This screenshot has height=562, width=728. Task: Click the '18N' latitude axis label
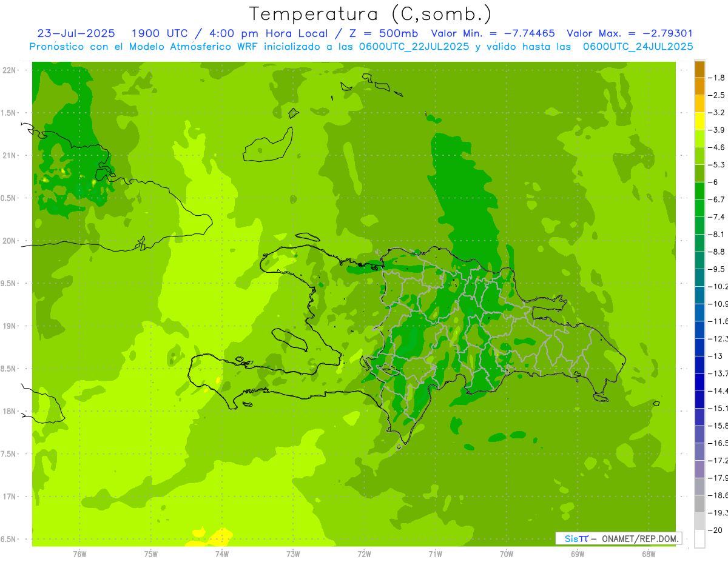coord(10,411)
